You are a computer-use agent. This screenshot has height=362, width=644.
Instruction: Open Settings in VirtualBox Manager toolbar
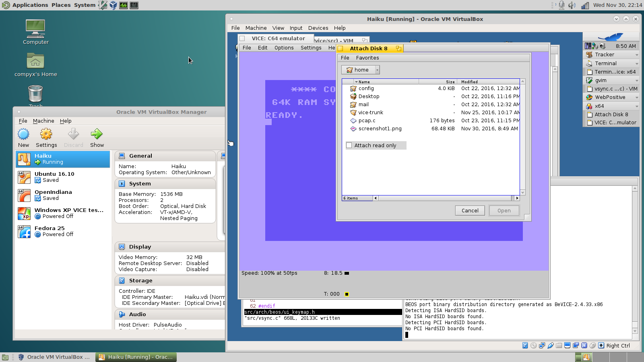[x=46, y=138]
